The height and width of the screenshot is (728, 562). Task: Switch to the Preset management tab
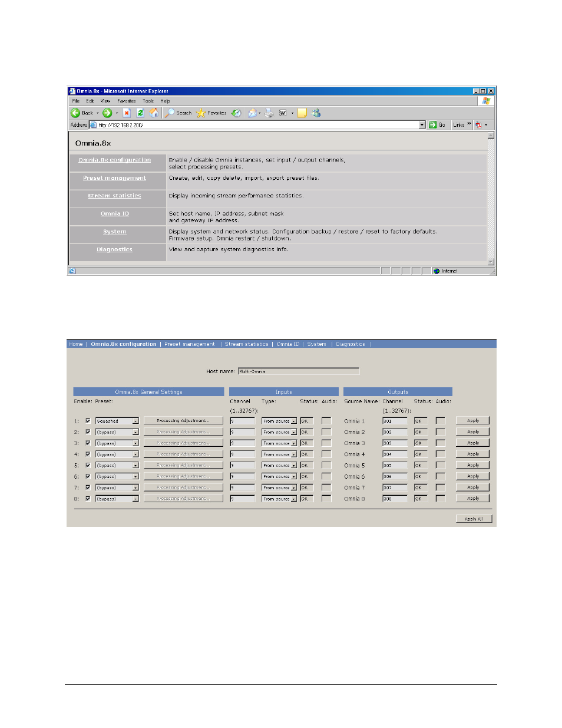coord(190,344)
